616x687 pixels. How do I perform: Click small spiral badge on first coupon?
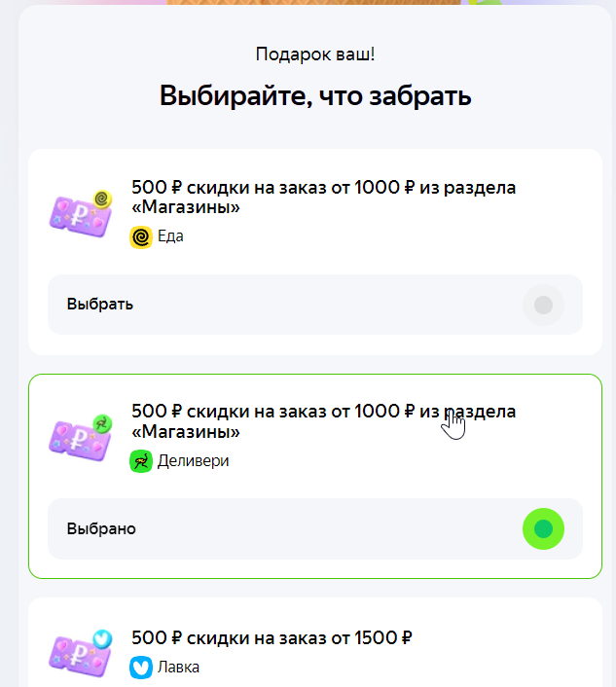102,199
